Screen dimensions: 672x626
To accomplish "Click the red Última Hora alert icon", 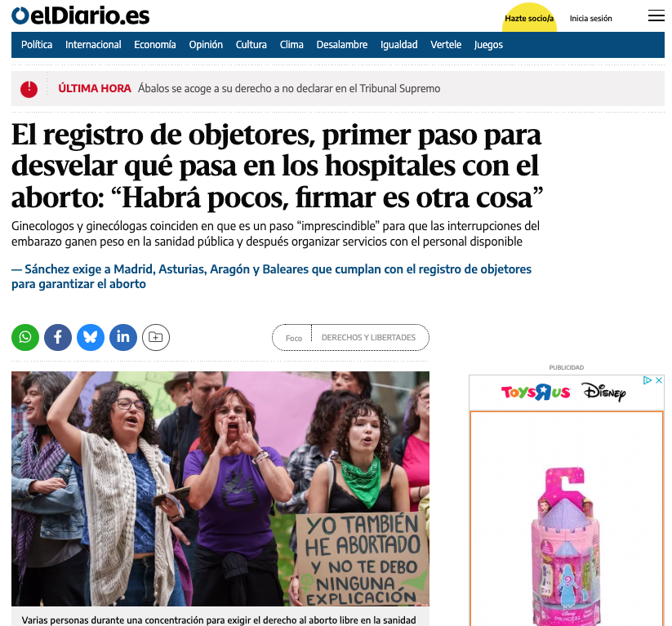I will [x=29, y=89].
